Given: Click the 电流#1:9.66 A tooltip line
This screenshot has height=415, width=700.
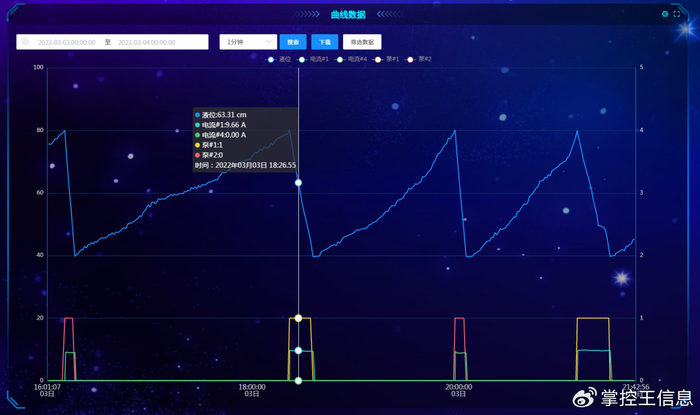Looking at the screenshot, I should click(x=221, y=125).
